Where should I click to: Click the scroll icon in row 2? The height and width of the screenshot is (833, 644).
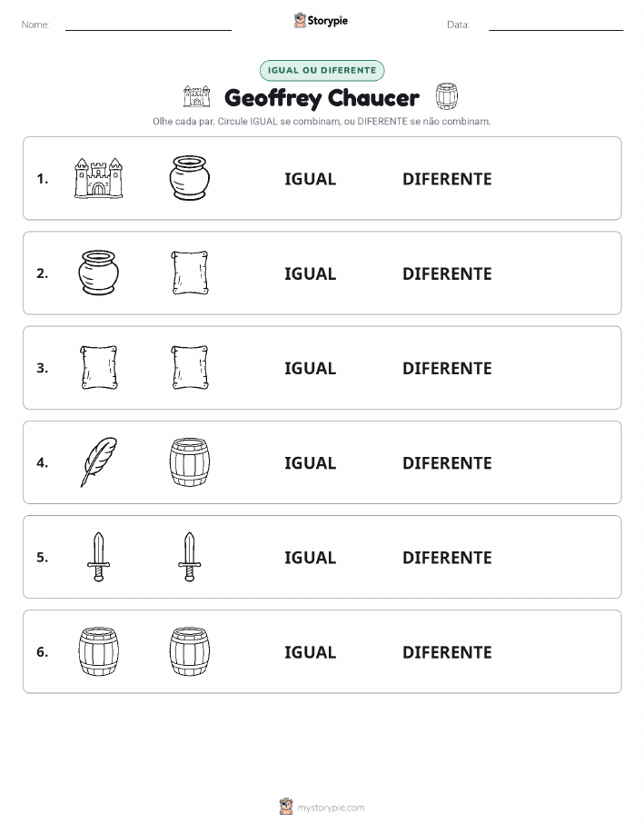point(190,273)
